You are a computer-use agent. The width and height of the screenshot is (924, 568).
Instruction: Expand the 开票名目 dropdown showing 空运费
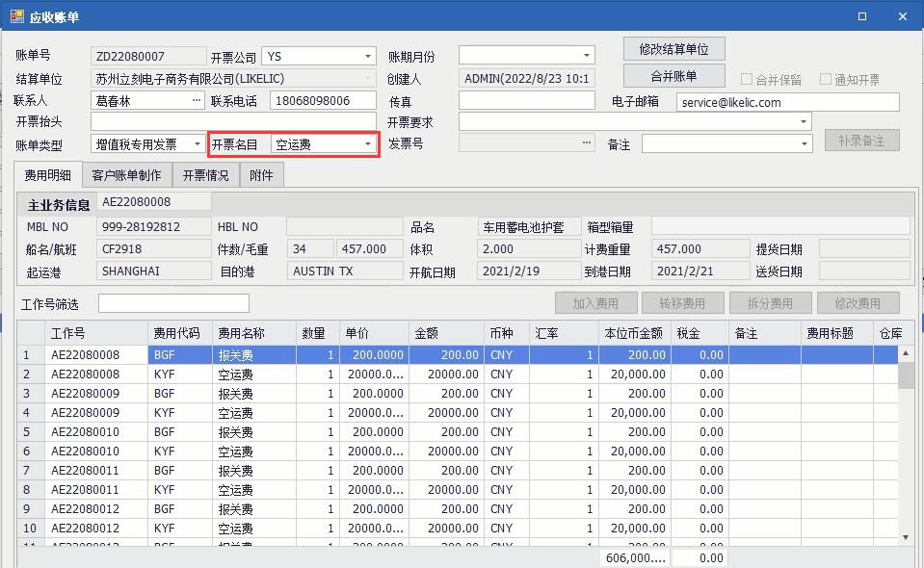click(x=367, y=144)
